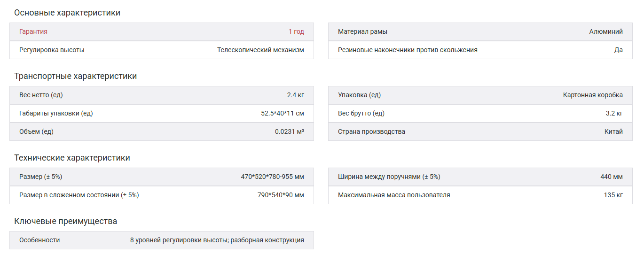Viewport: 644px width, 262px height.
Task: Click the Максимальная масса пользователя label
Action: 394,195
